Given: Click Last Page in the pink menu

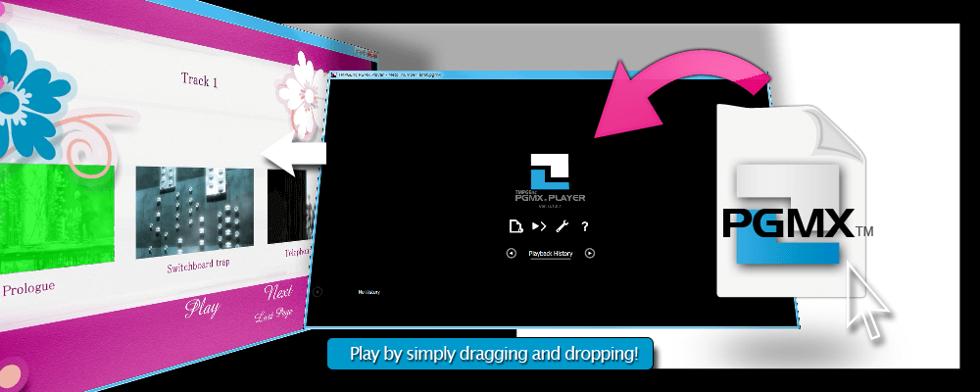Looking at the screenshot, I should 273,316.
